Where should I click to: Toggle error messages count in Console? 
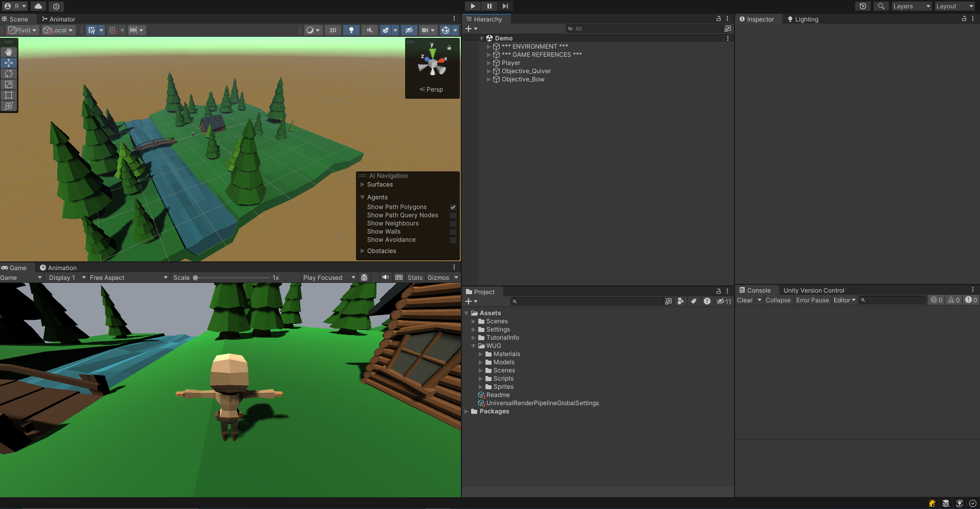pos(971,300)
